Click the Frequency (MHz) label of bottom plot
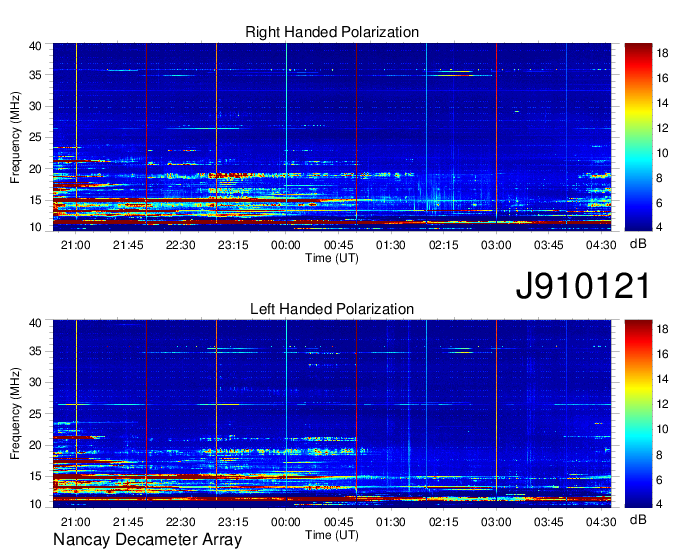Viewport: 680px width, 552px height. click(15, 414)
